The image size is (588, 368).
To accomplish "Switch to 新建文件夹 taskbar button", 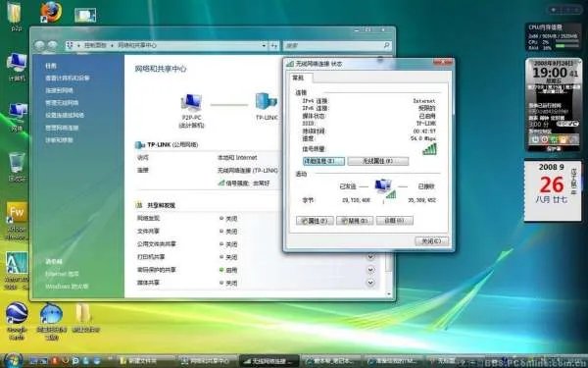I will pos(146,361).
